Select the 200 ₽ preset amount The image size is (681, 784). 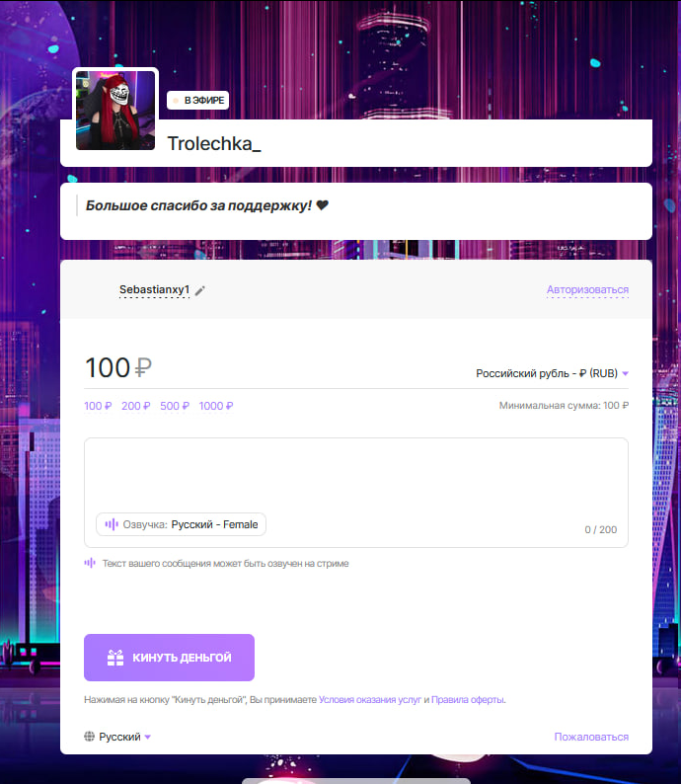point(136,406)
